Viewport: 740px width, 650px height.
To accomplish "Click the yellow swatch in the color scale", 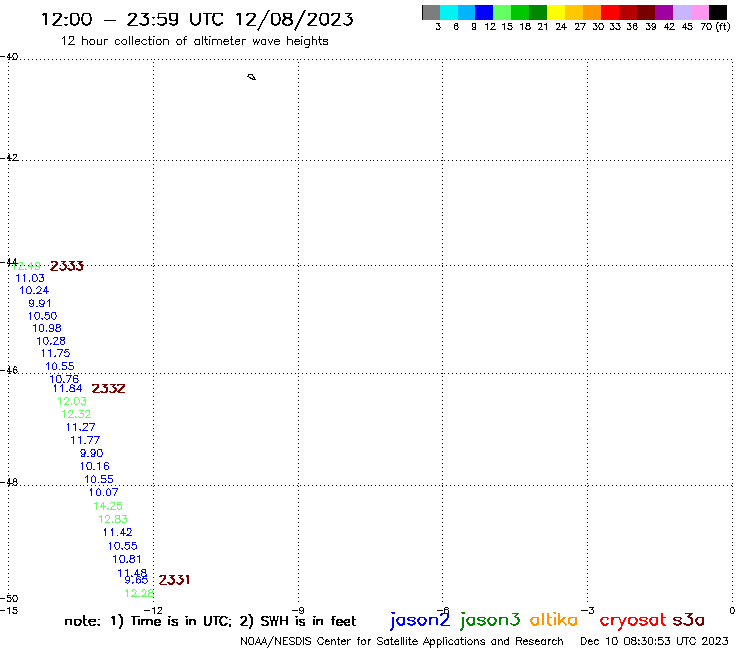I will point(556,12).
